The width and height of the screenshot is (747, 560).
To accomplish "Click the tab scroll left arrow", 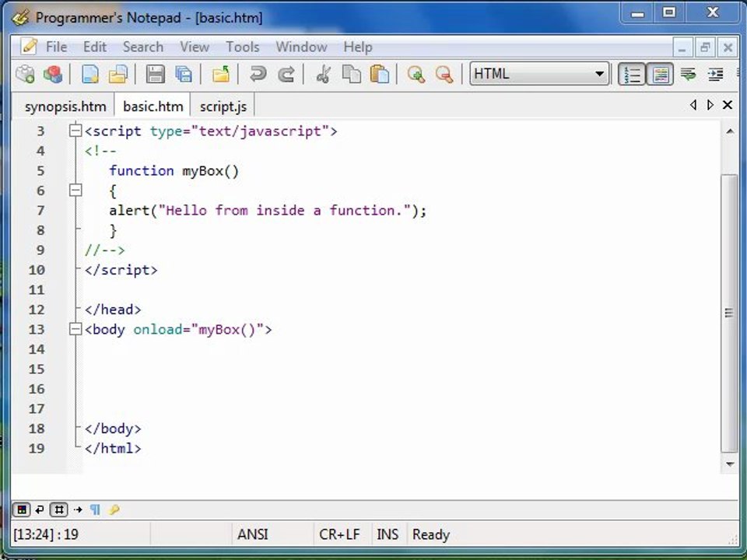I will click(x=693, y=105).
